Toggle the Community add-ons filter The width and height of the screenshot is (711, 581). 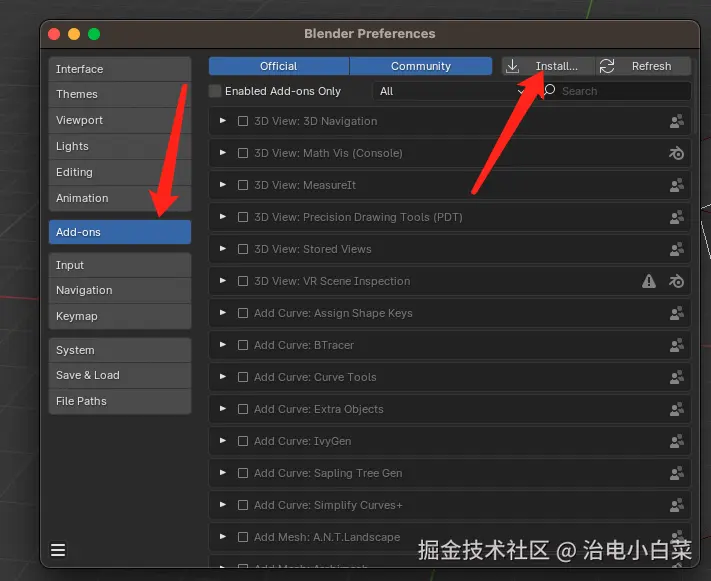421,66
